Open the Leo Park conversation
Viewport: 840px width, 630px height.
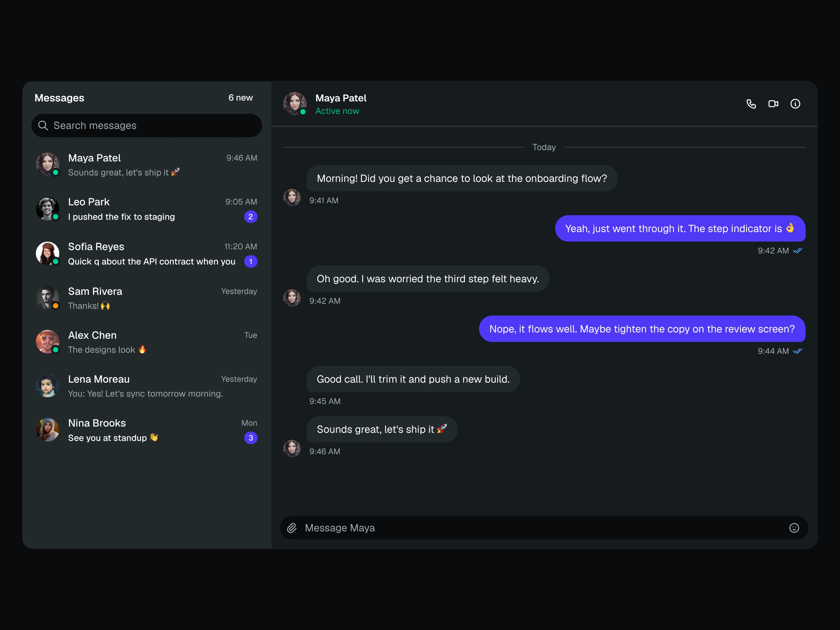pyautogui.click(x=146, y=209)
